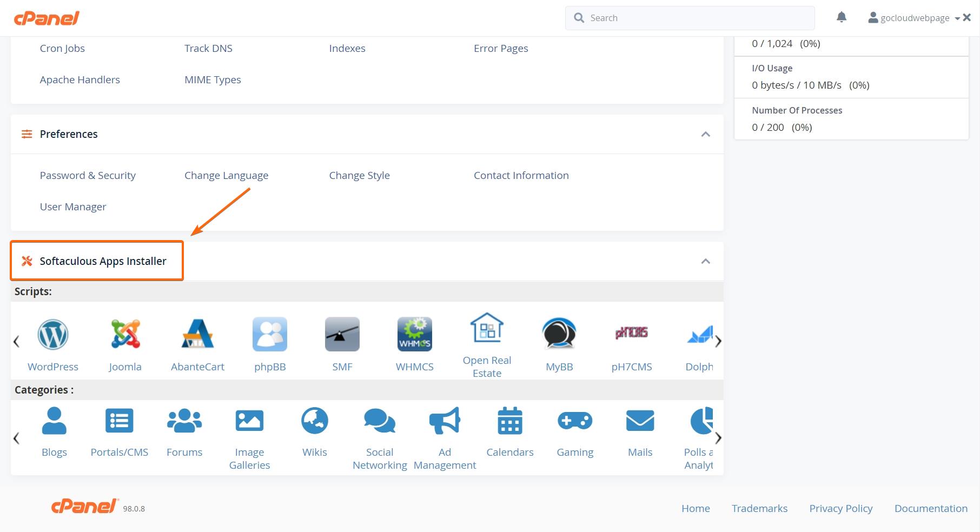This screenshot has height=532, width=980.
Task: Open Apache Handlers
Action: (x=80, y=79)
